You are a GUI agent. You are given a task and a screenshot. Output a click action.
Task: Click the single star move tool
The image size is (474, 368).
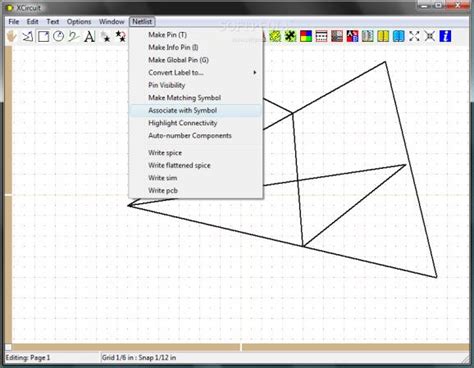[x=105, y=36]
